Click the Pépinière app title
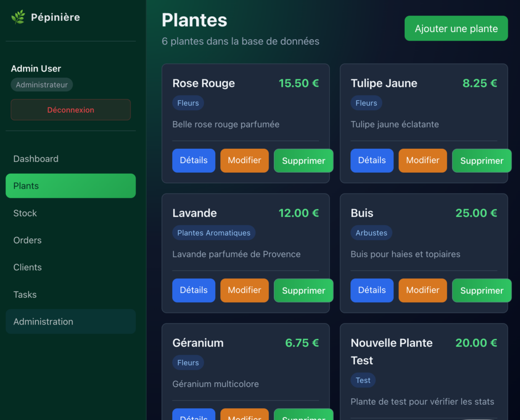Image resolution: width=520 pixels, height=420 pixels. pyautogui.click(x=55, y=17)
